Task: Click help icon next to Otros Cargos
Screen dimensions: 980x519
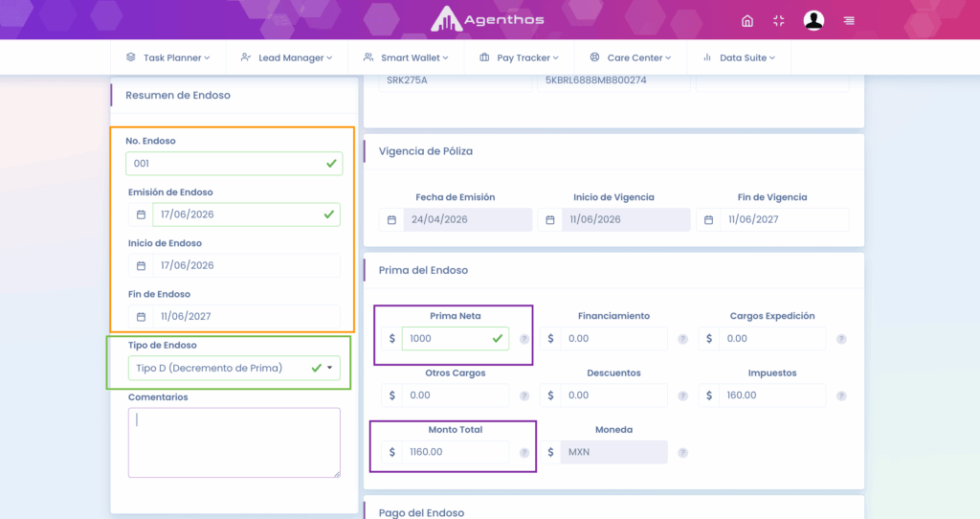Action: [524, 395]
